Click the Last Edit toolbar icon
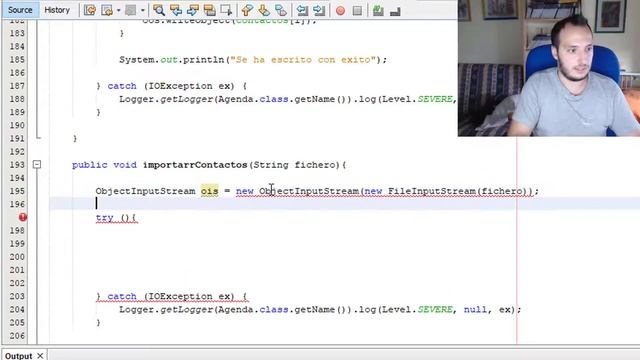Image resolution: width=640 pixels, height=360 pixels. pos(89,10)
